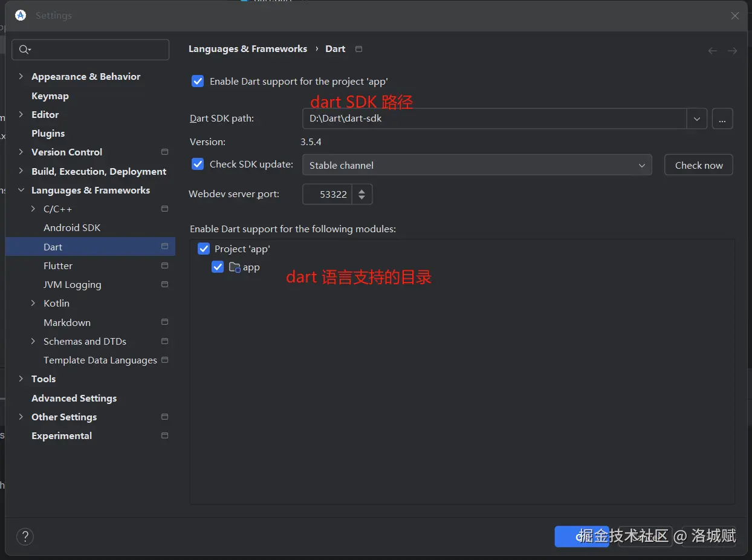Viewport: 752px width, 560px height.
Task: Click Languages & Frameworks breadcrumb
Action: pos(248,49)
